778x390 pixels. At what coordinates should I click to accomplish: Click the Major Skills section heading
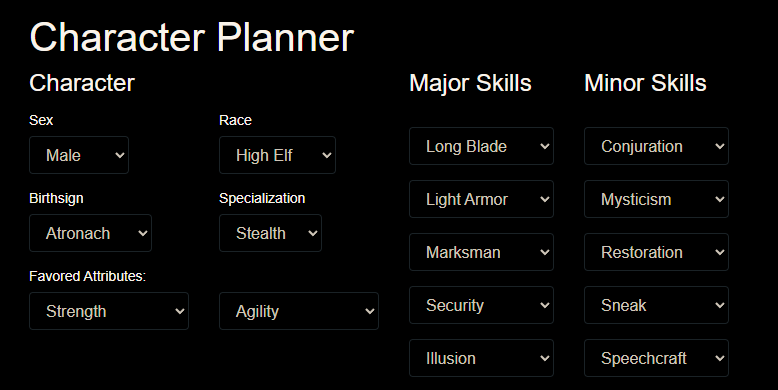(x=470, y=83)
